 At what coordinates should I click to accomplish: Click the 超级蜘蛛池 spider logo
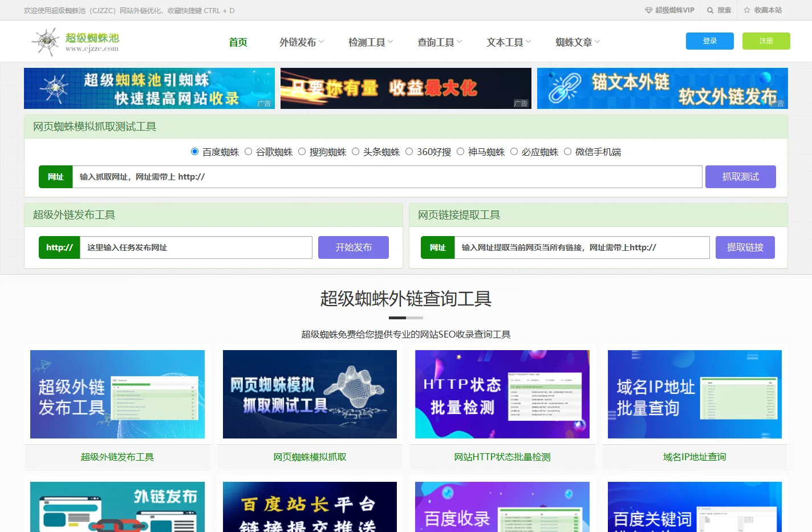(x=75, y=42)
